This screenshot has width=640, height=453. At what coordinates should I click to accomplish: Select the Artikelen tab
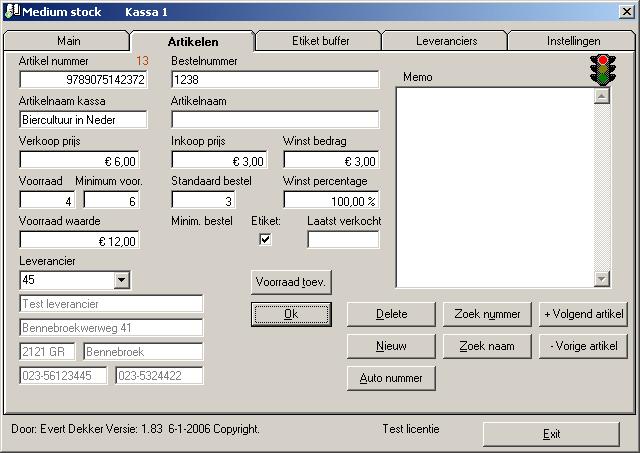[193, 41]
